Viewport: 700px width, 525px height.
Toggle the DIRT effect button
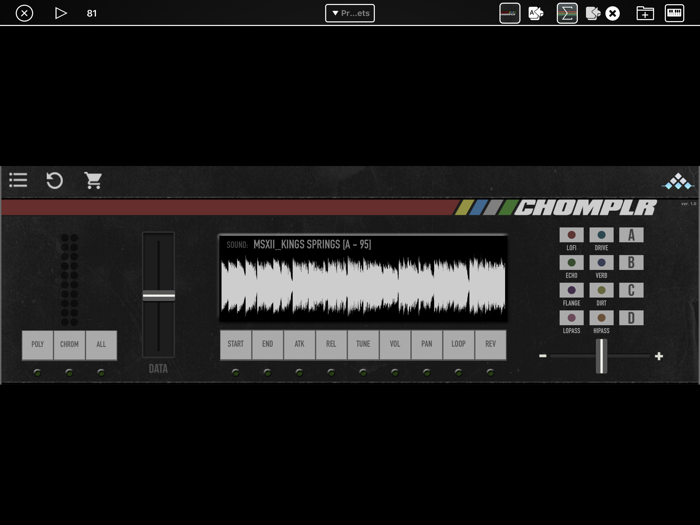click(601, 290)
